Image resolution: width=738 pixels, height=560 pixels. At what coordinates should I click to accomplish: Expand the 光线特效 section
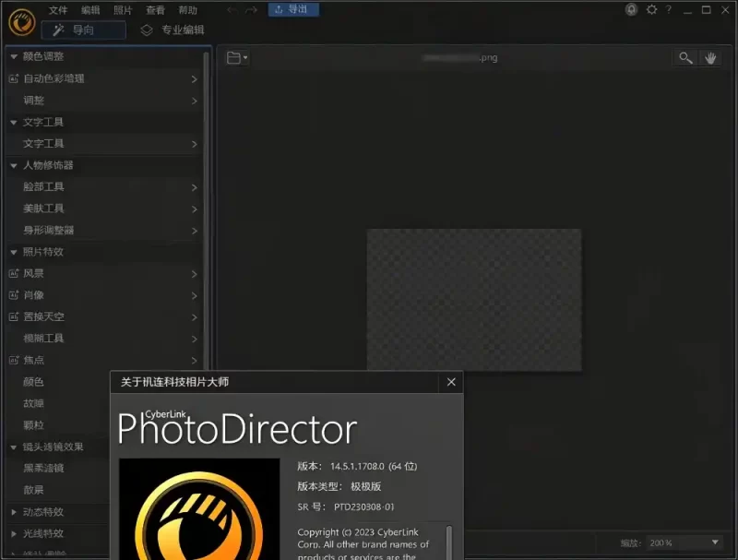14,533
